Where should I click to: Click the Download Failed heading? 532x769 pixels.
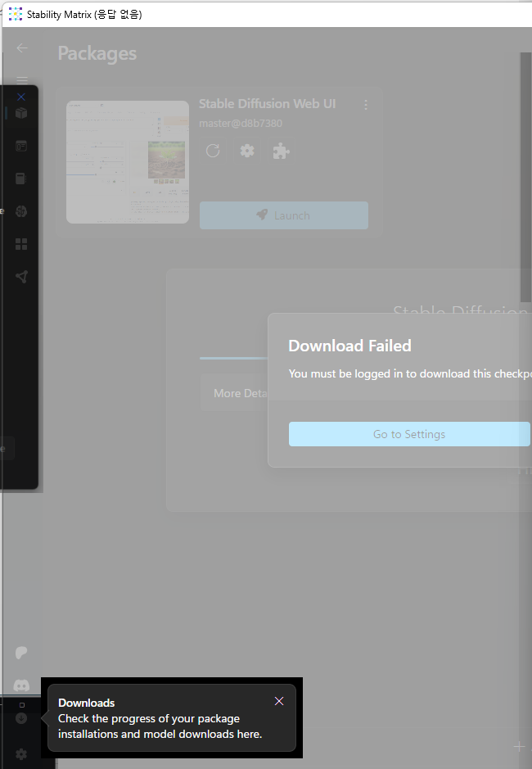pos(350,346)
